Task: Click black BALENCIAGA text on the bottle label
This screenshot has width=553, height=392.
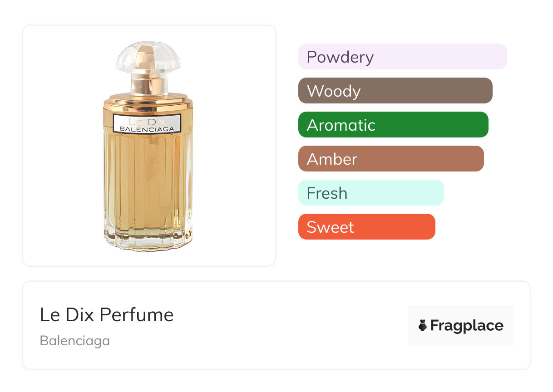Action: pos(147,129)
